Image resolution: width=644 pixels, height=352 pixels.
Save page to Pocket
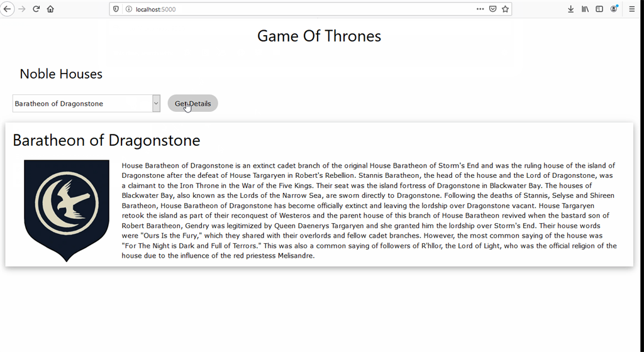click(493, 9)
